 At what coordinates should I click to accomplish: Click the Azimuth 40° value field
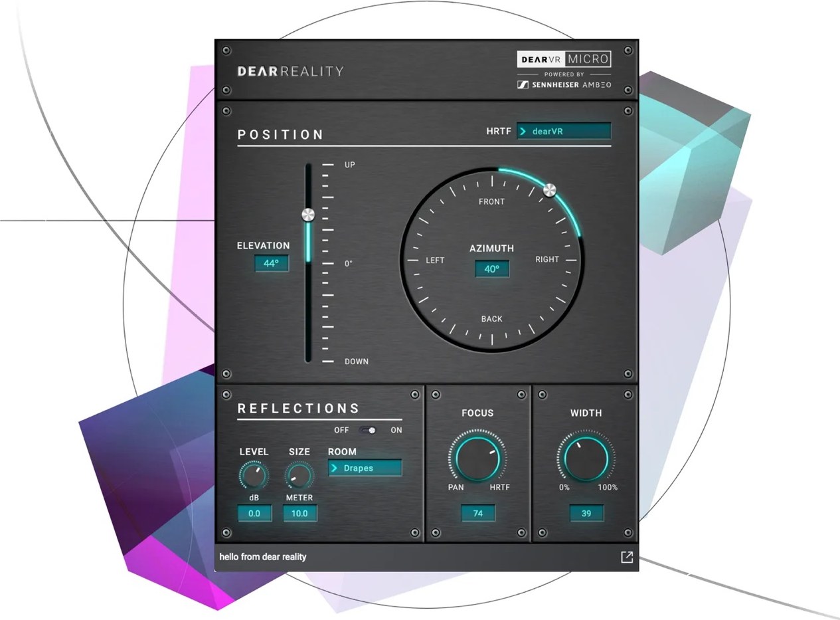tap(491, 269)
